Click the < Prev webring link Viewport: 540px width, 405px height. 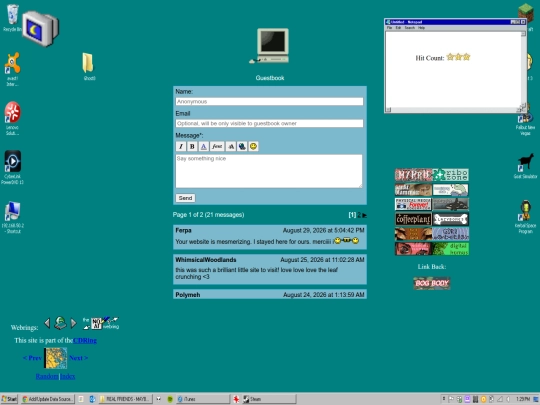(x=32, y=358)
